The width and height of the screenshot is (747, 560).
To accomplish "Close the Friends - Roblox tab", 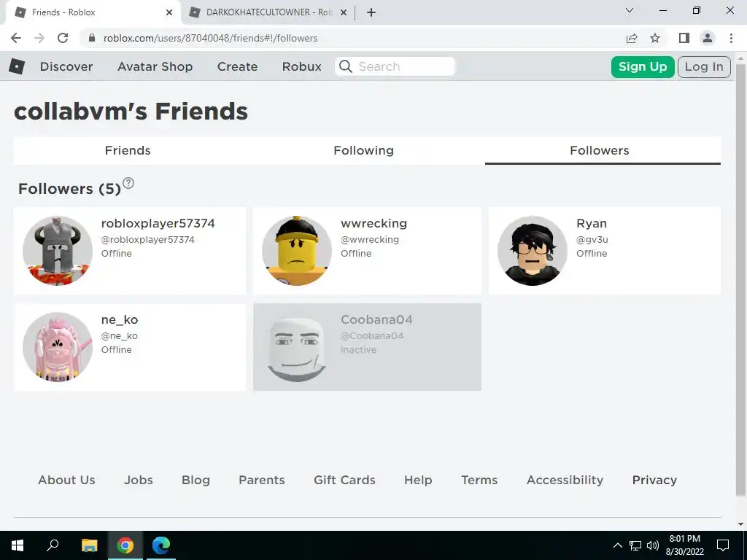I will pos(169,12).
